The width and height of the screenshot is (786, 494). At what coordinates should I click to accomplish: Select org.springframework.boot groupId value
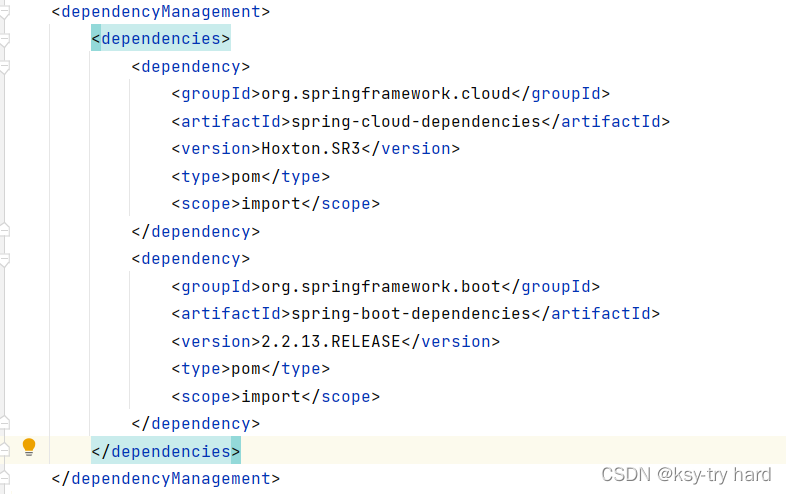pyautogui.click(x=381, y=286)
